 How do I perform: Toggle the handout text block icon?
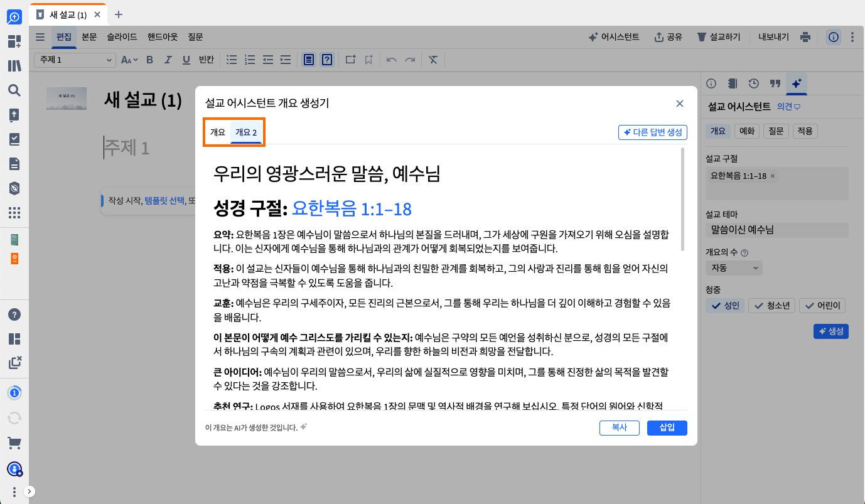click(x=309, y=60)
